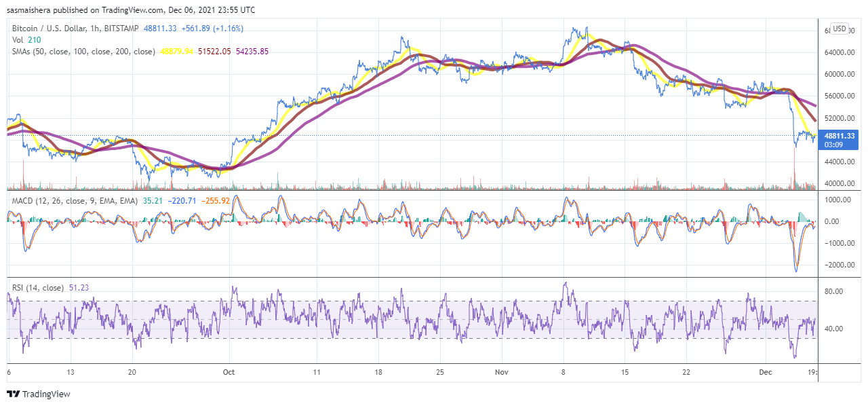Click the Nov label on the time axis
Screen dimensions: 868x406
[502, 372]
